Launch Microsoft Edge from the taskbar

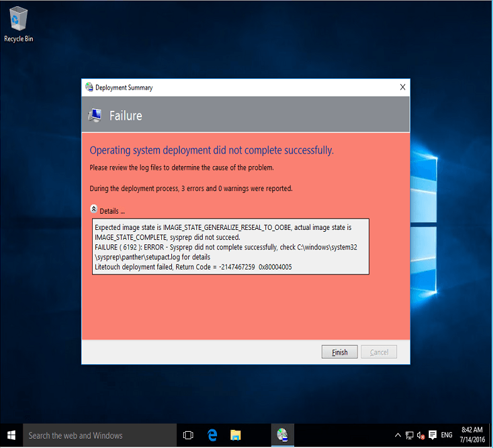click(x=212, y=435)
